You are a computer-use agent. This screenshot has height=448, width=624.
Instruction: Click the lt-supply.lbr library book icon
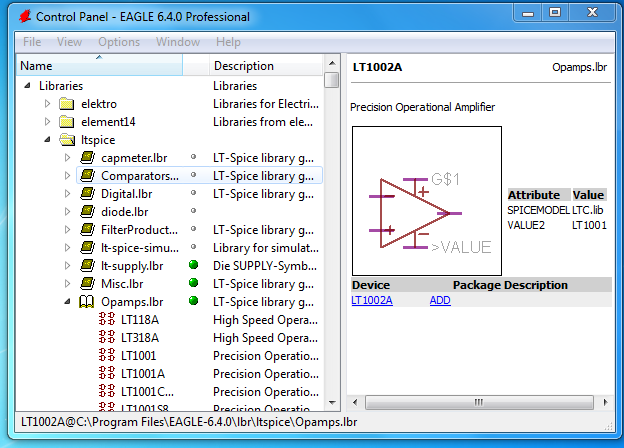coord(87,266)
